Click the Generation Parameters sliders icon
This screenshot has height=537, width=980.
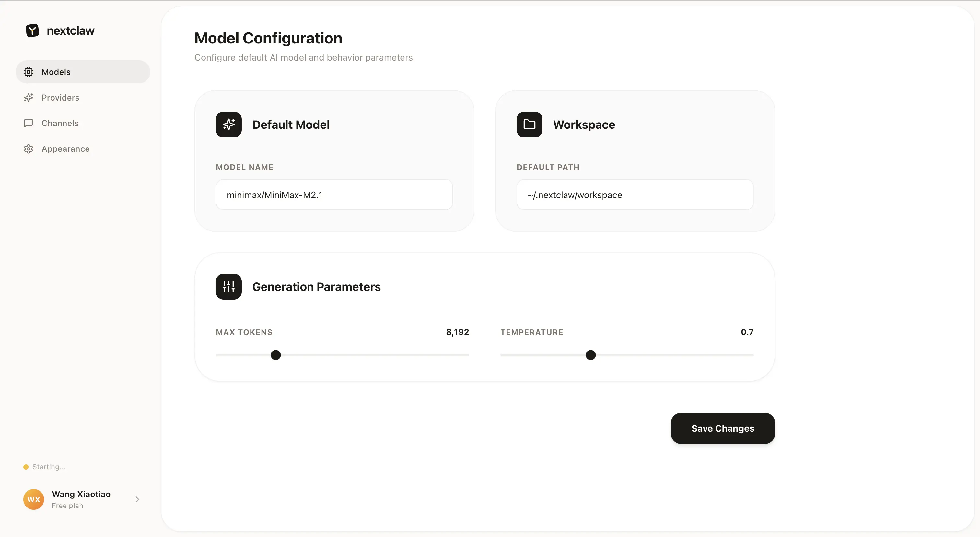pyautogui.click(x=229, y=287)
